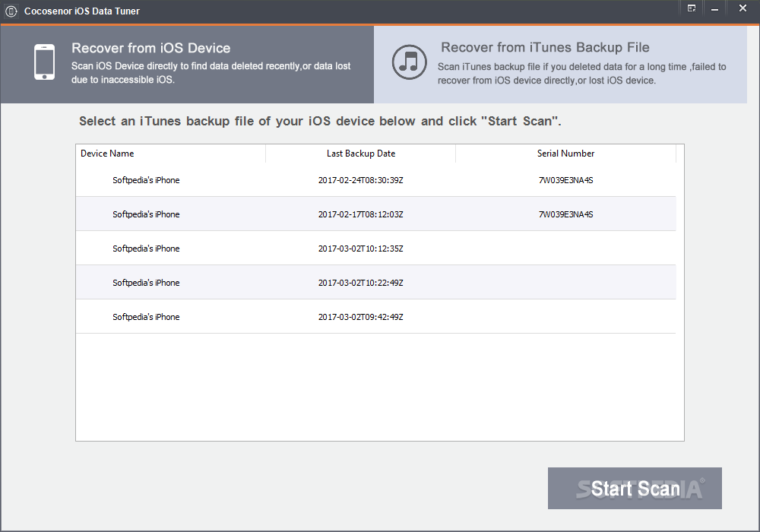
Task: Click the Cocosenor app logo icon
Action: click(x=11, y=11)
